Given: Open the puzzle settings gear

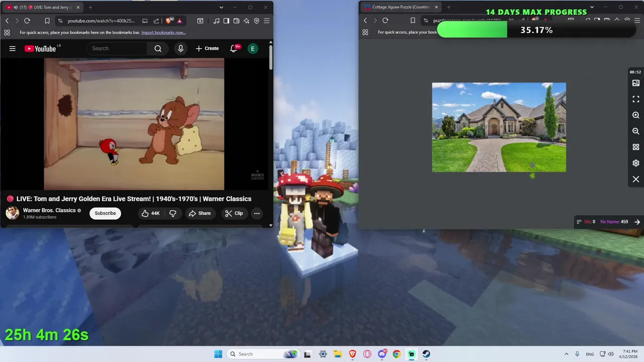Looking at the screenshot, I should click(x=636, y=163).
